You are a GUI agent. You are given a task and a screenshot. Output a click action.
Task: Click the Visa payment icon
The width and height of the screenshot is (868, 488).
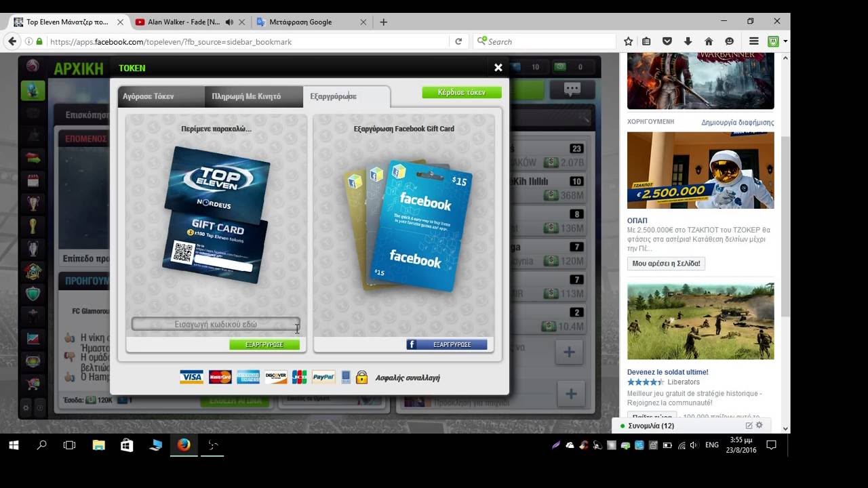(x=191, y=377)
